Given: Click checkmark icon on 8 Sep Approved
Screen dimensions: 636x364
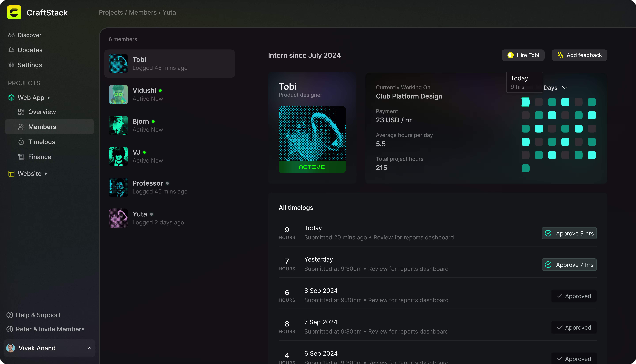Looking at the screenshot, I should point(560,296).
